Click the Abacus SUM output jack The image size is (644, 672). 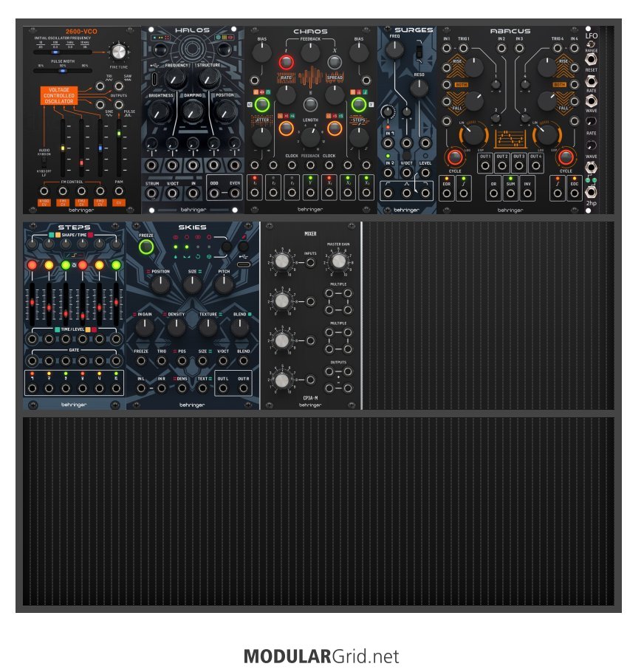point(510,193)
